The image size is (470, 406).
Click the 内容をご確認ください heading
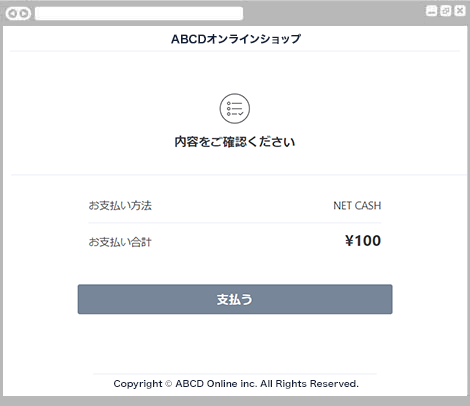click(235, 142)
